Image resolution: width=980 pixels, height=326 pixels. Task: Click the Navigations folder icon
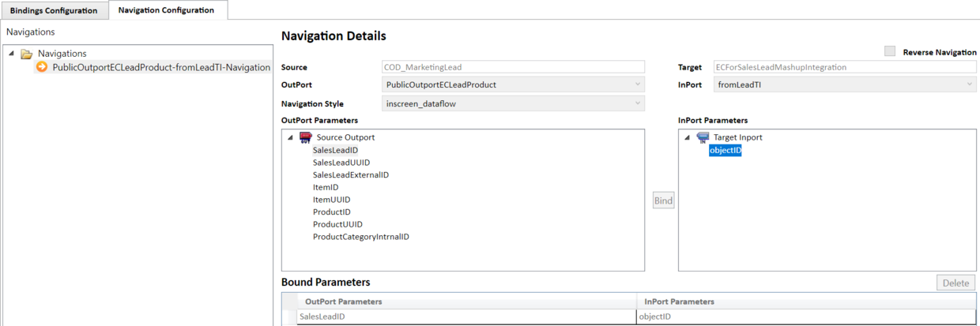[27, 54]
